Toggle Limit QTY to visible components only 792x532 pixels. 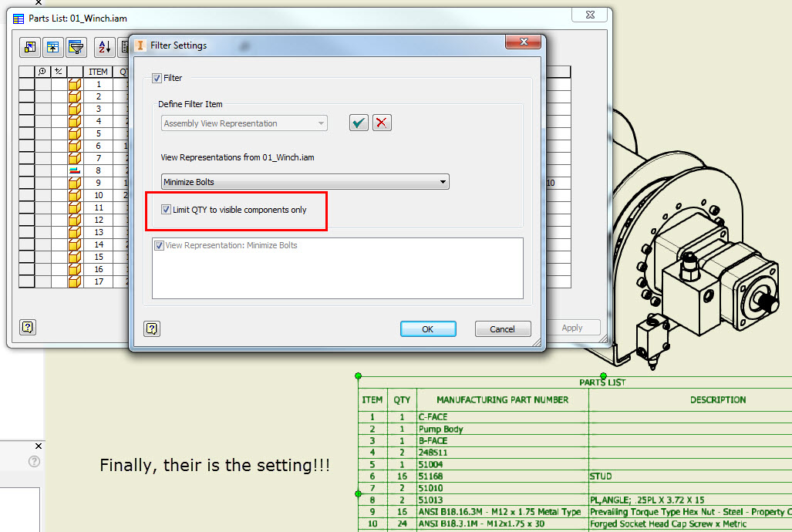click(x=166, y=210)
